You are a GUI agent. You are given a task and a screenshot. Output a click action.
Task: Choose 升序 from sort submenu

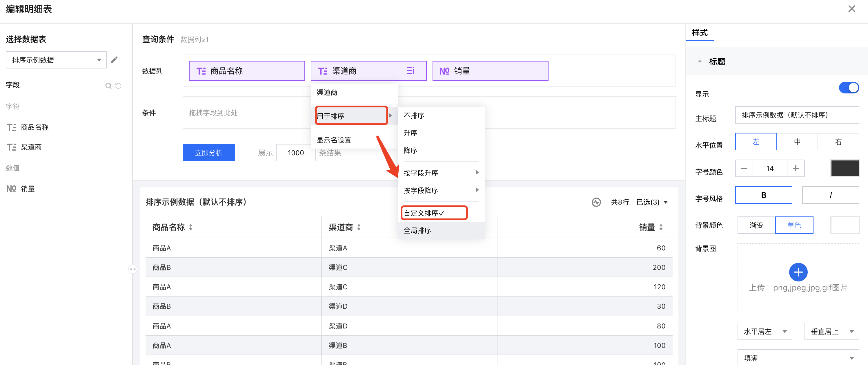coord(411,133)
